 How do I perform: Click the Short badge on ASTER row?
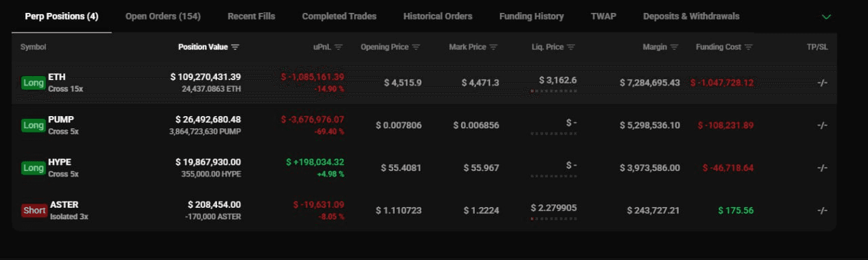34,210
